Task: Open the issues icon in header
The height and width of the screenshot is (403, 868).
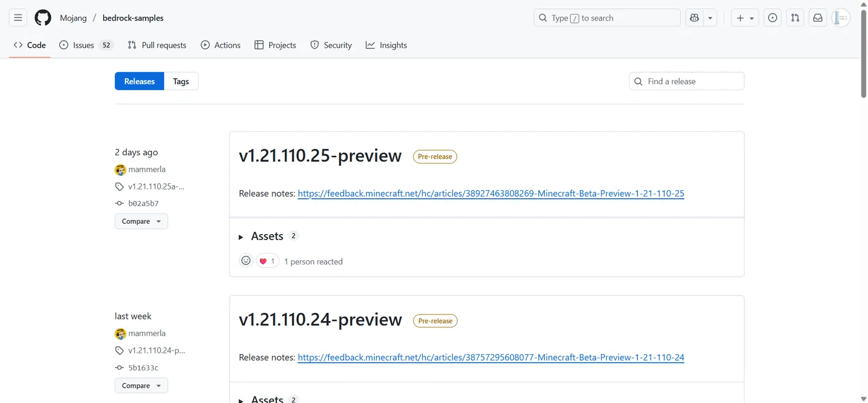Action: click(773, 18)
